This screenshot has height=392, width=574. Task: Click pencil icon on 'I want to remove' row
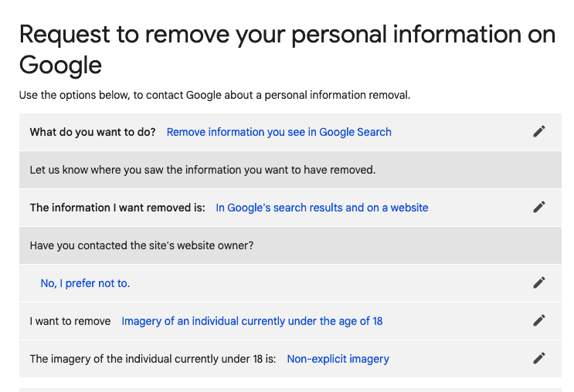[539, 321]
